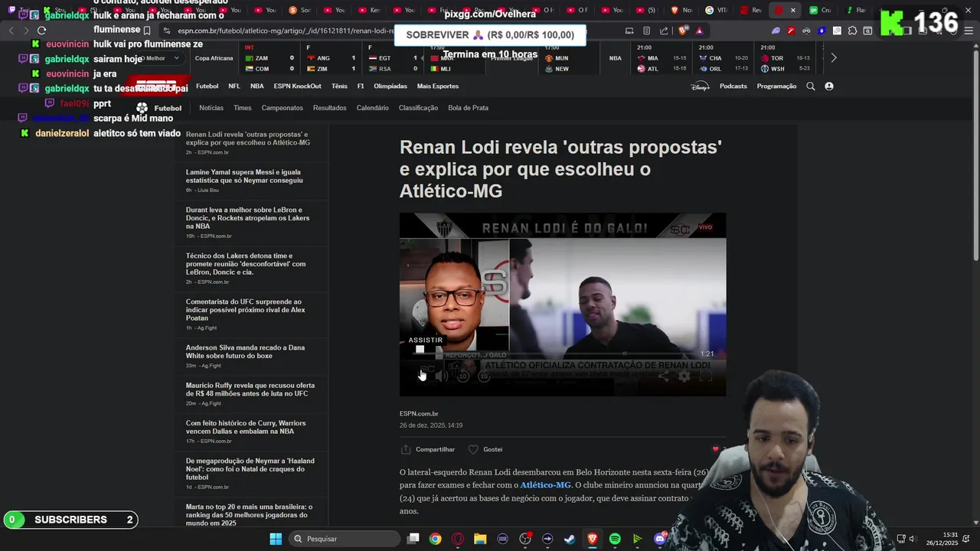Select the Calendário sub-navigation tab
Image resolution: width=980 pixels, height=551 pixels.
click(373, 108)
